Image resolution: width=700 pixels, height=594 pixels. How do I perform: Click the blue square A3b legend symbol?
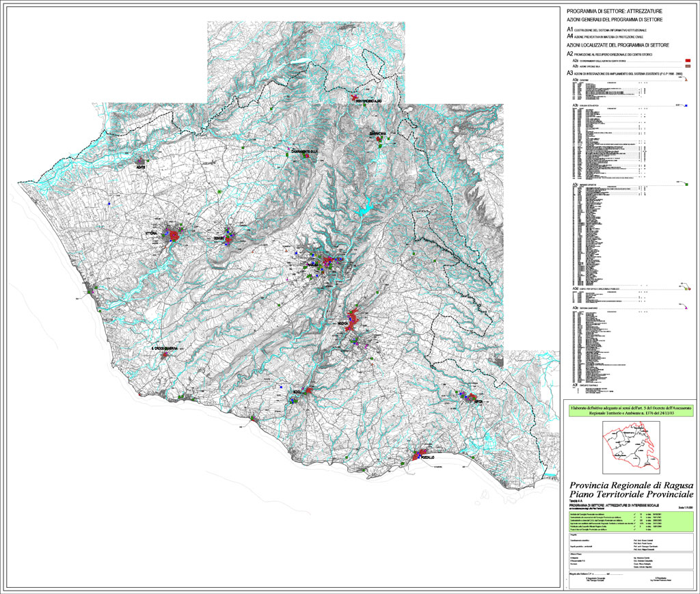point(686,106)
